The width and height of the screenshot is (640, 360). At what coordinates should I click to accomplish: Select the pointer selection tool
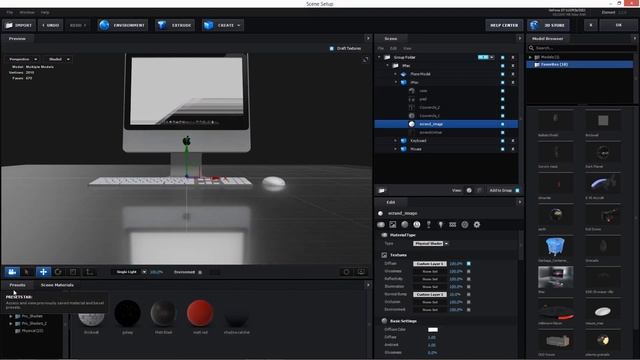tap(27, 272)
